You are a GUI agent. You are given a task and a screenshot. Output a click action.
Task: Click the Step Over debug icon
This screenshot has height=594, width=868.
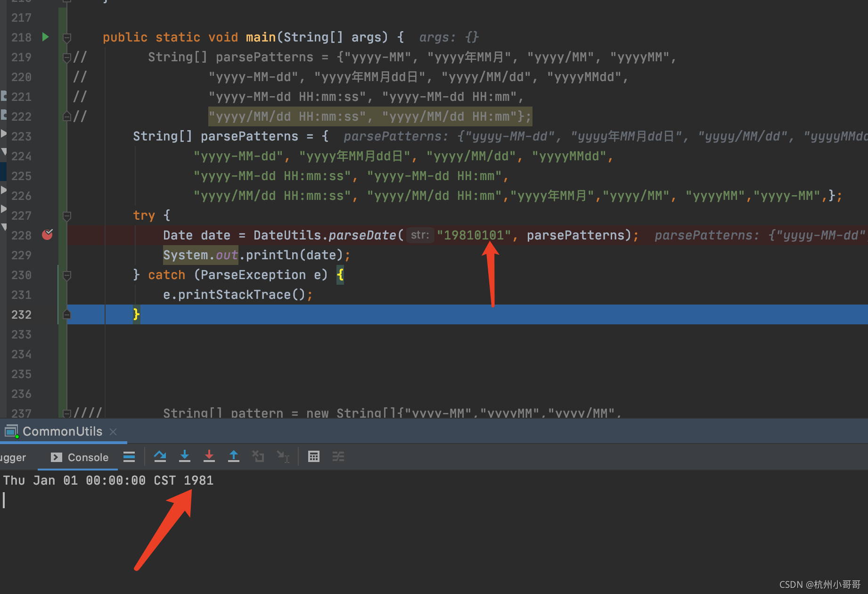160,456
